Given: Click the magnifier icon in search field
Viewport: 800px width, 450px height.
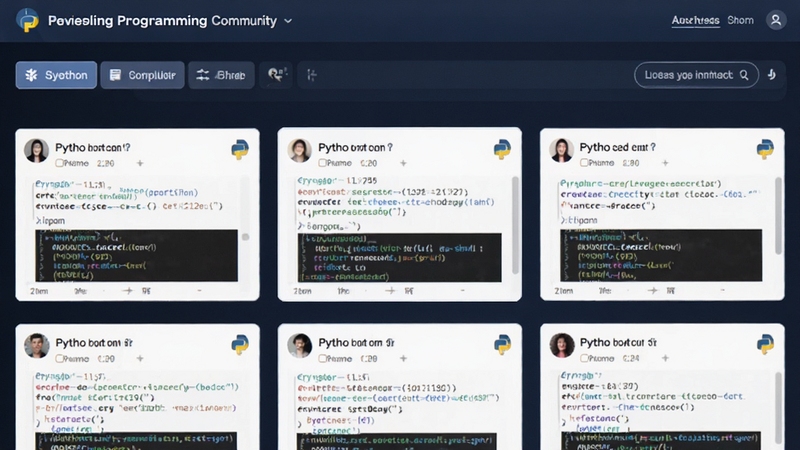Looking at the screenshot, I should pos(744,75).
